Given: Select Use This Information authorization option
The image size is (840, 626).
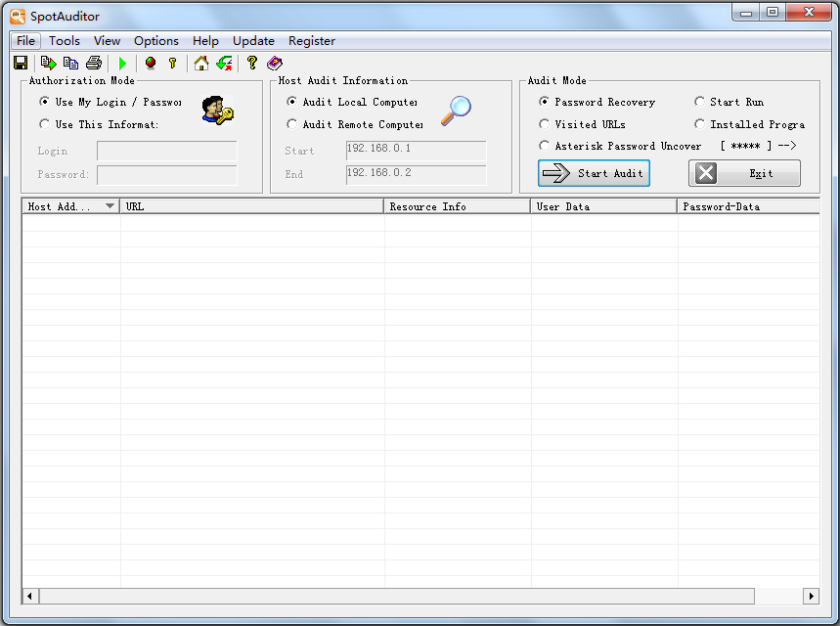Looking at the screenshot, I should coord(45,124).
